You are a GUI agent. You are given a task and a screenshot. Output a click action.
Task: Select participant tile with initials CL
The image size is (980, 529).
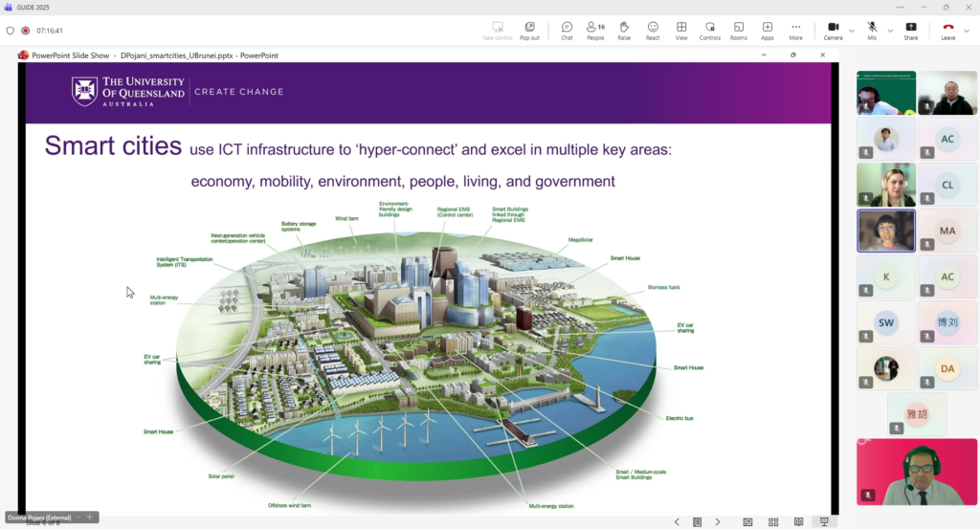click(x=947, y=185)
